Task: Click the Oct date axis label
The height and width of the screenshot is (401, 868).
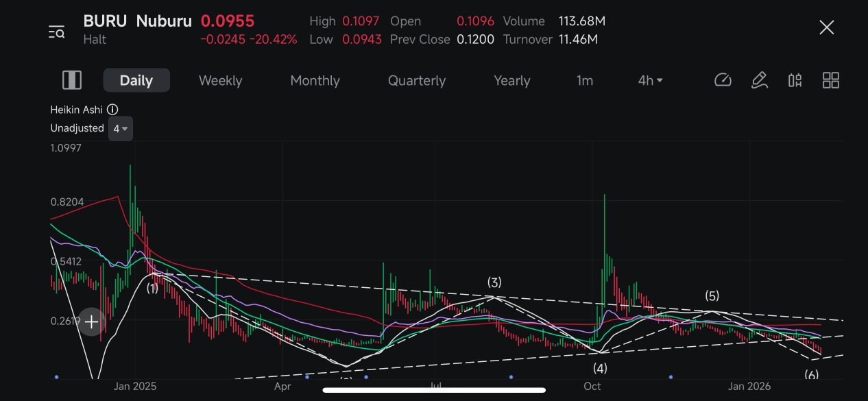Action: click(592, 387)
